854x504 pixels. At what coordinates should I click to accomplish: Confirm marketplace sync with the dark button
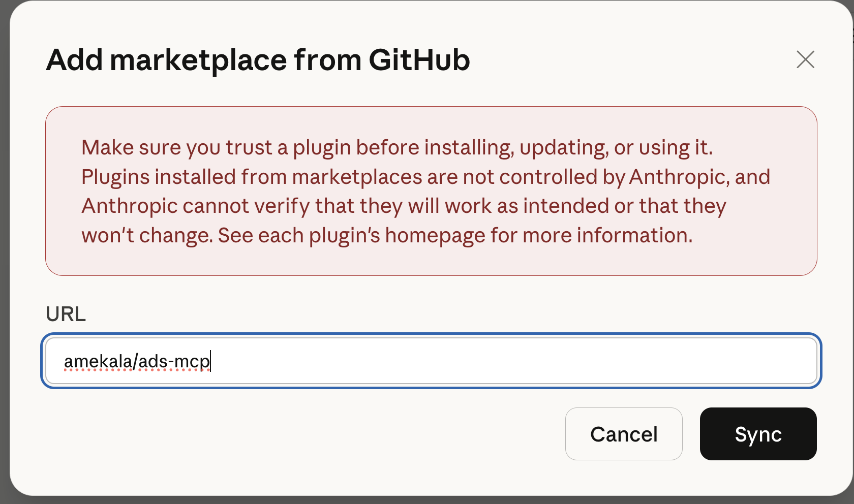pyautogui.click(x=757, y=434)
